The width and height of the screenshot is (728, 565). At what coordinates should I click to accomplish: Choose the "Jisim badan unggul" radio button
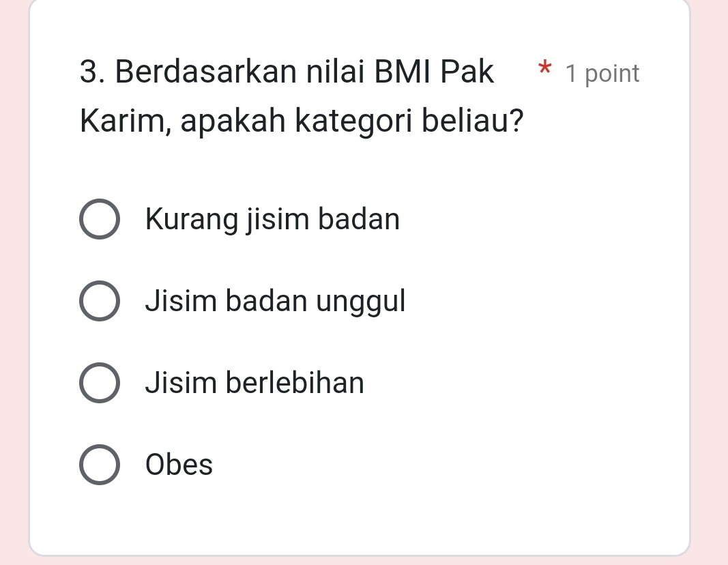100,301
